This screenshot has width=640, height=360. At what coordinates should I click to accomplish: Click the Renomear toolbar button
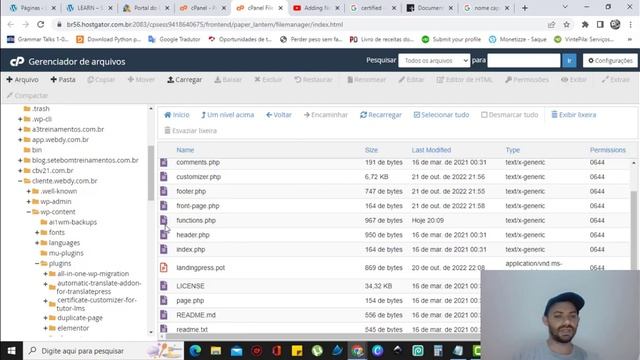tap(367, 80)
